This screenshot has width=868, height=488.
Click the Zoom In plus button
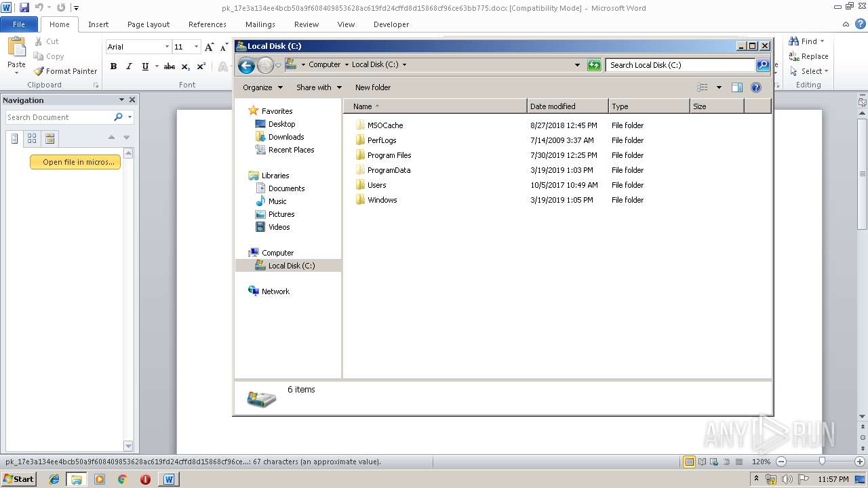click(859, 462)
